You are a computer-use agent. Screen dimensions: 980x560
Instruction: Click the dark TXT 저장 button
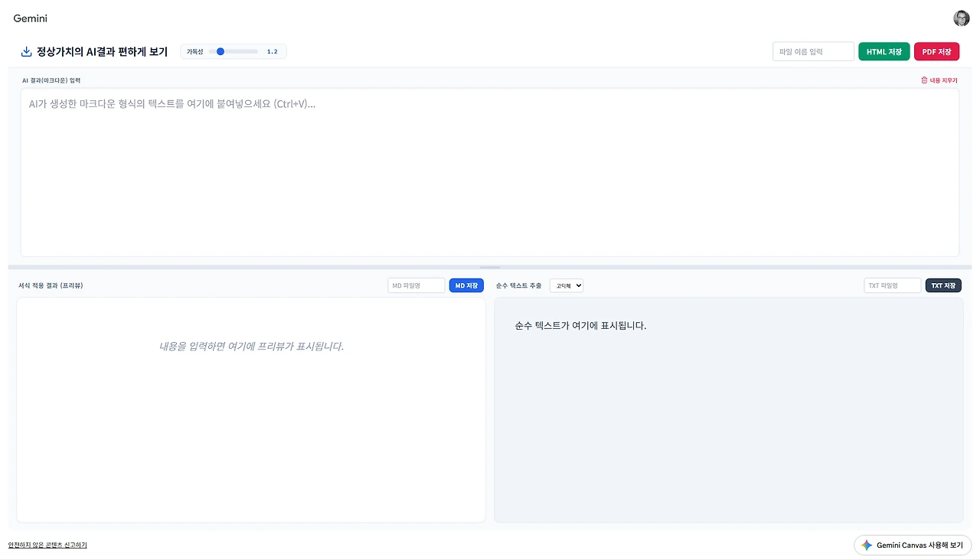pos(943,285)
